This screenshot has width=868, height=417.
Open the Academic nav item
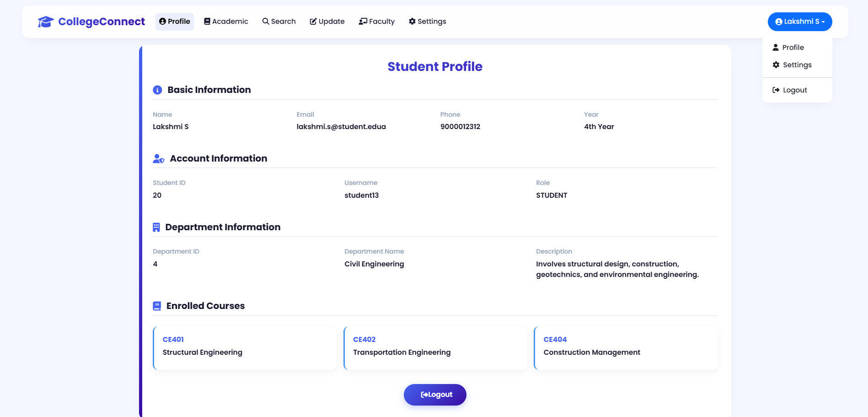(x=226, y=22)
